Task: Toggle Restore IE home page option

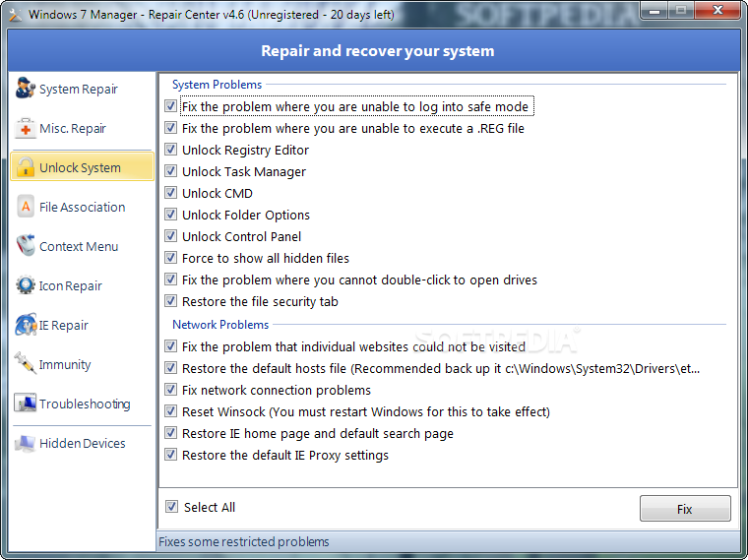Action: click(170, 433)
